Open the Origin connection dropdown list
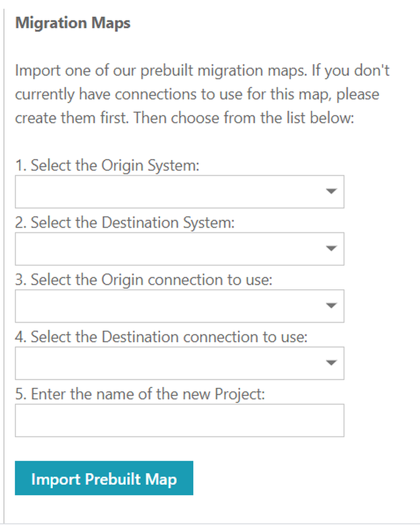This screenshot has height=526, width=420. [x=179, y=306]
